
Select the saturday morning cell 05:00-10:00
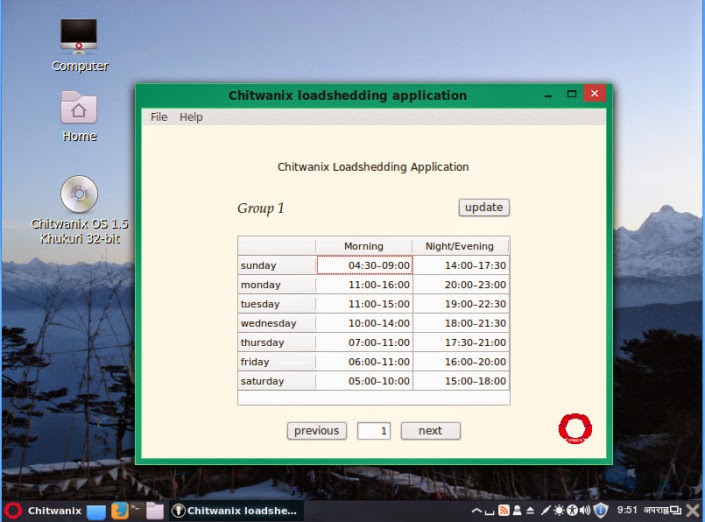click(x=365, y=381)
